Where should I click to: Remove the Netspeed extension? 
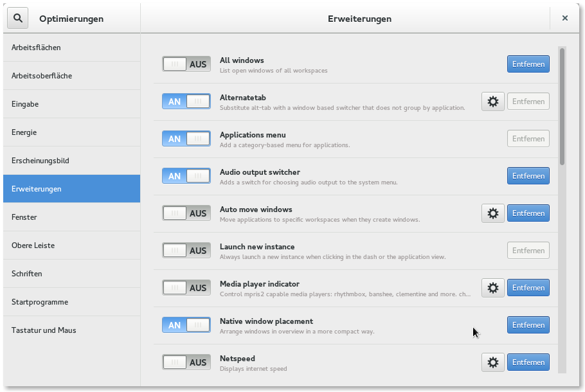point(528,362)
